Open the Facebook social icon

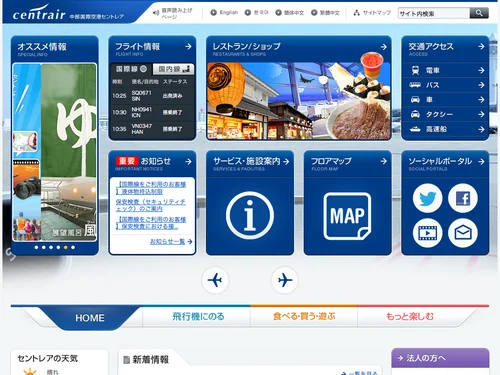pos(463,198)
